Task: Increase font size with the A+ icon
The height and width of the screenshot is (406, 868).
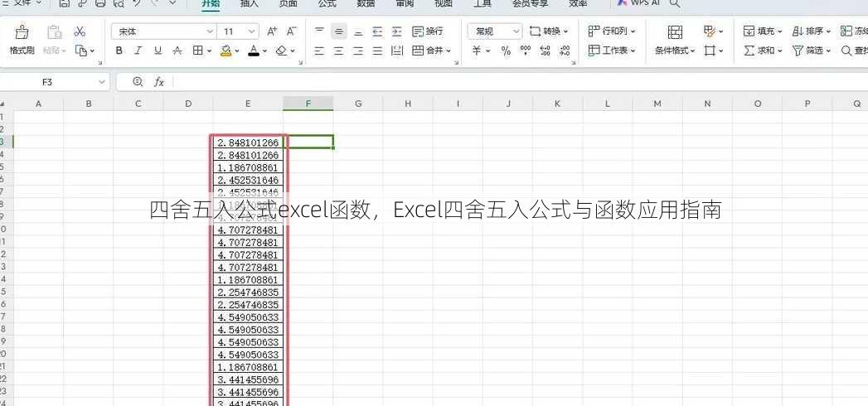Action: click(x=272, y=31)
